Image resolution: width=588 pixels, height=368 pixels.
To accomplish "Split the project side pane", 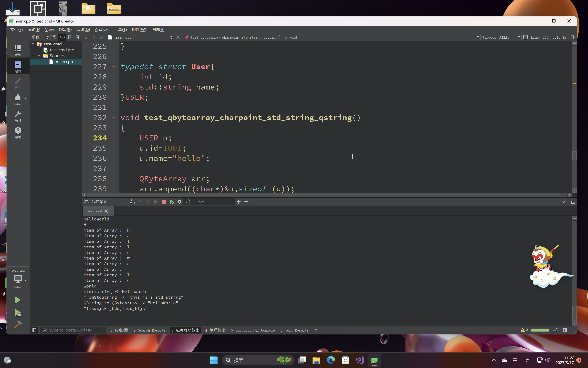I will pyautogui.click(x=70, y=37).
